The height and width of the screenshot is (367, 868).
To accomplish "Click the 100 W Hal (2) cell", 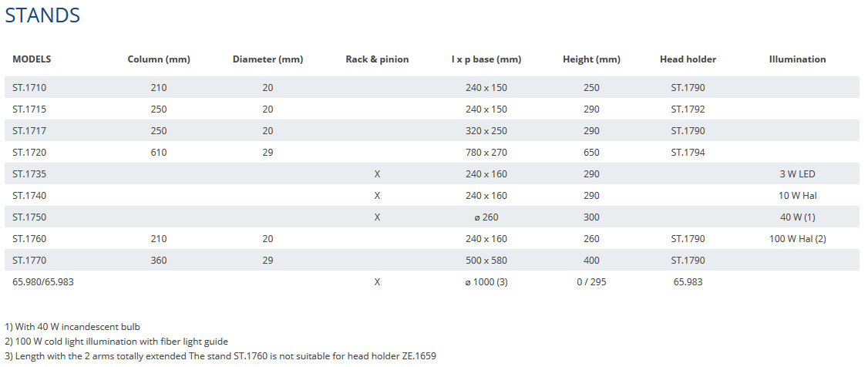I will click(797, 238).
